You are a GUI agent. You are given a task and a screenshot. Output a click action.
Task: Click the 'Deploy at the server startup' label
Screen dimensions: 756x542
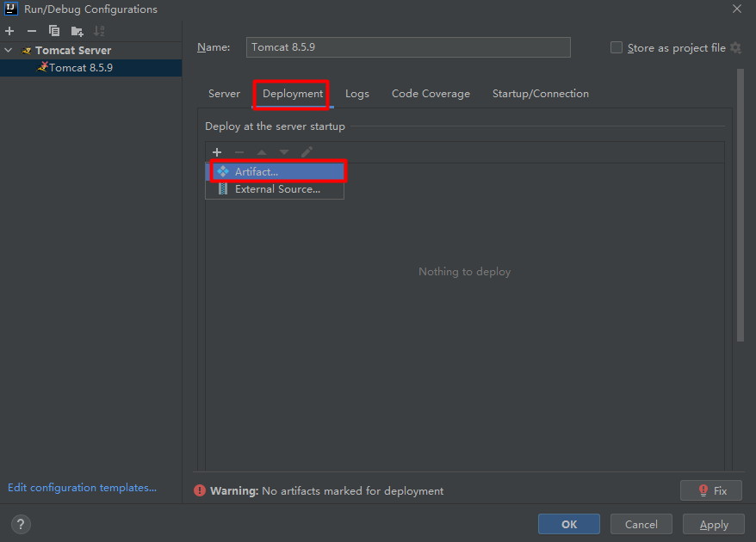point(275,126)
